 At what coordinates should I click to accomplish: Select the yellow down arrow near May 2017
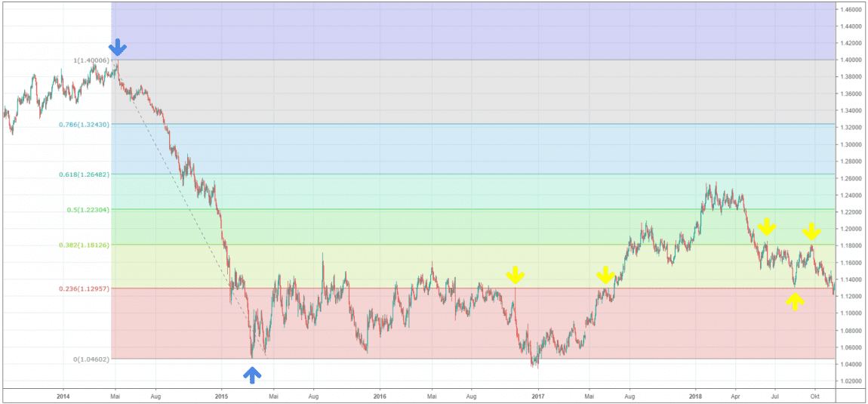pyautogui.click(x=605, y=275)
